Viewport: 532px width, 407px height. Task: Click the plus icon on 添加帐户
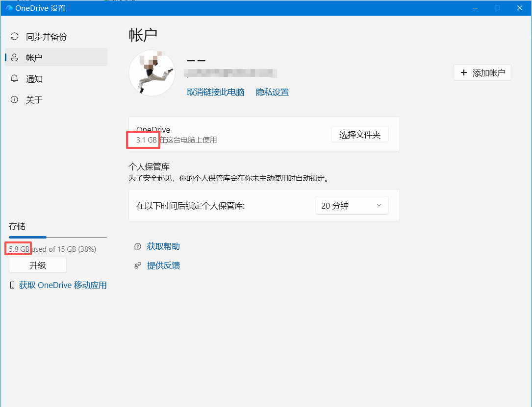pos(463,72)
